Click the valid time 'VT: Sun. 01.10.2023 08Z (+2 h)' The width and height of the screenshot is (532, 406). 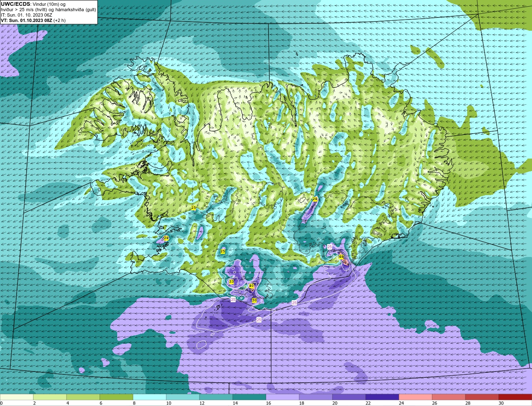click(33, 20)
